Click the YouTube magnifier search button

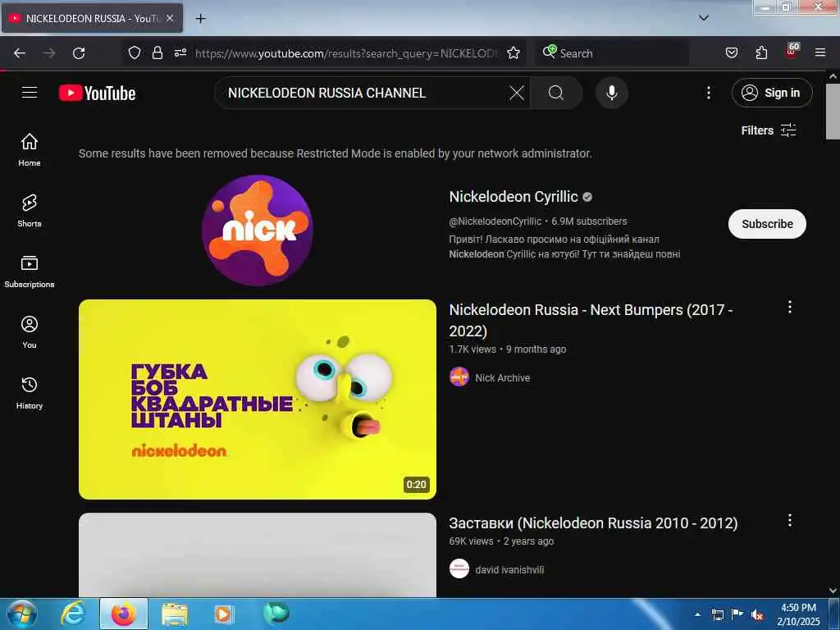click(556, 93)
